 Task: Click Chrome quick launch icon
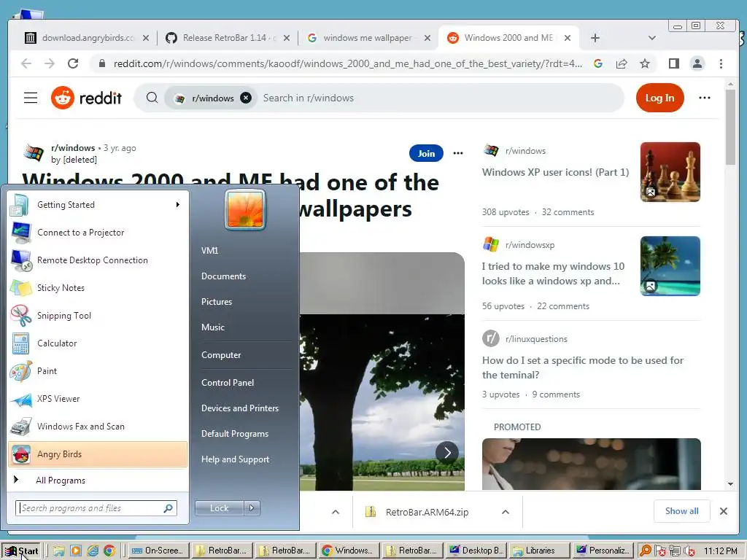coord(109,551)
